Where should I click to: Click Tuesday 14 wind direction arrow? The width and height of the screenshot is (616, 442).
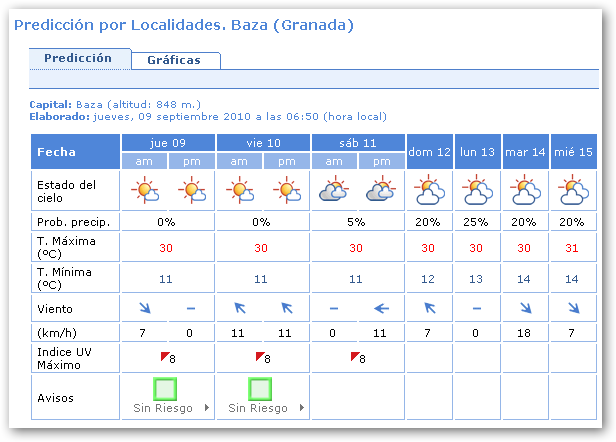tap(525, 309)
